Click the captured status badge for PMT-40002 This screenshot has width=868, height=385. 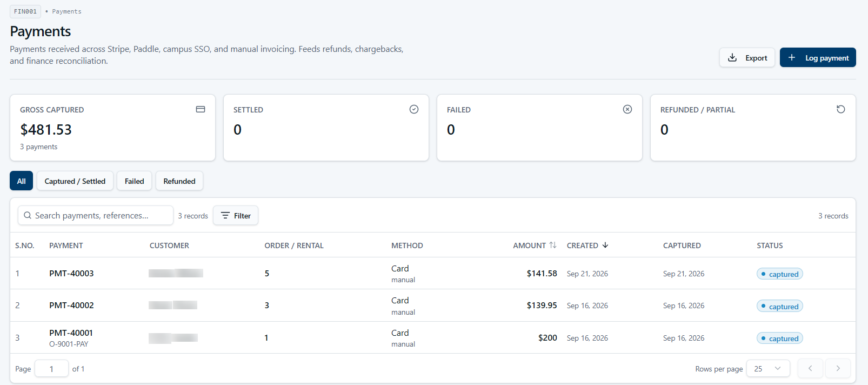coord(780,306)
